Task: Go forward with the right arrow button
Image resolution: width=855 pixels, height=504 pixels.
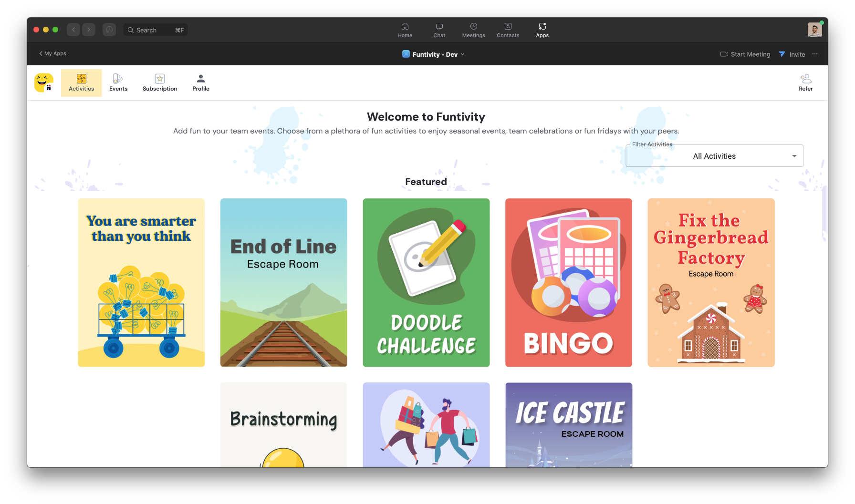Action: (89, 30)
